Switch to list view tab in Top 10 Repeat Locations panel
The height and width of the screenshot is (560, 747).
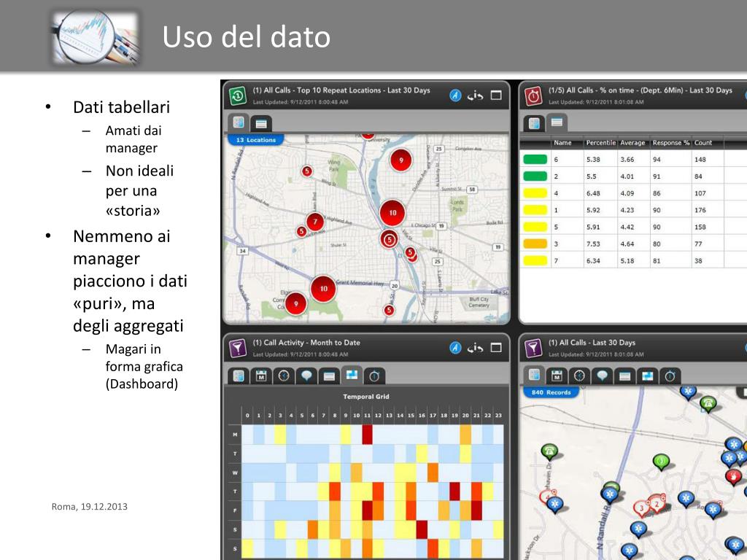260,123
